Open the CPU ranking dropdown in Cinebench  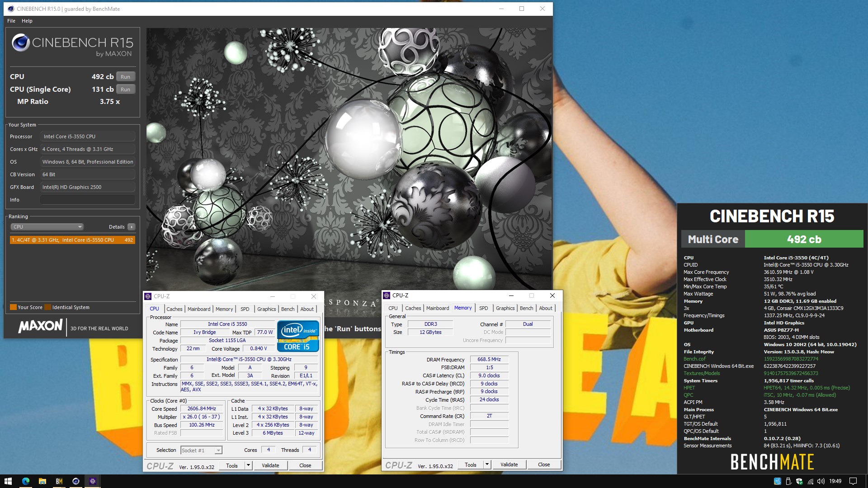(47, 227)
